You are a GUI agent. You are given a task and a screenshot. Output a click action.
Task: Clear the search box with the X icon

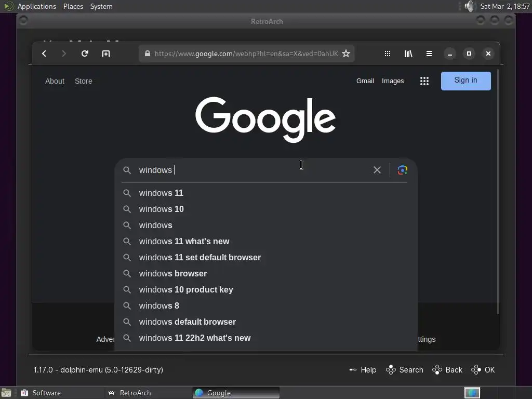[377, 170]
